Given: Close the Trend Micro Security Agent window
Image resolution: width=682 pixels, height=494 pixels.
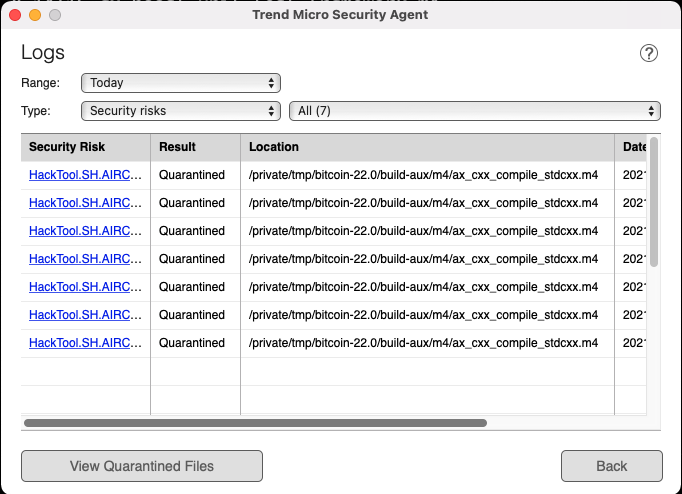Looking at the screenshot, I should (x=15, y=15).
